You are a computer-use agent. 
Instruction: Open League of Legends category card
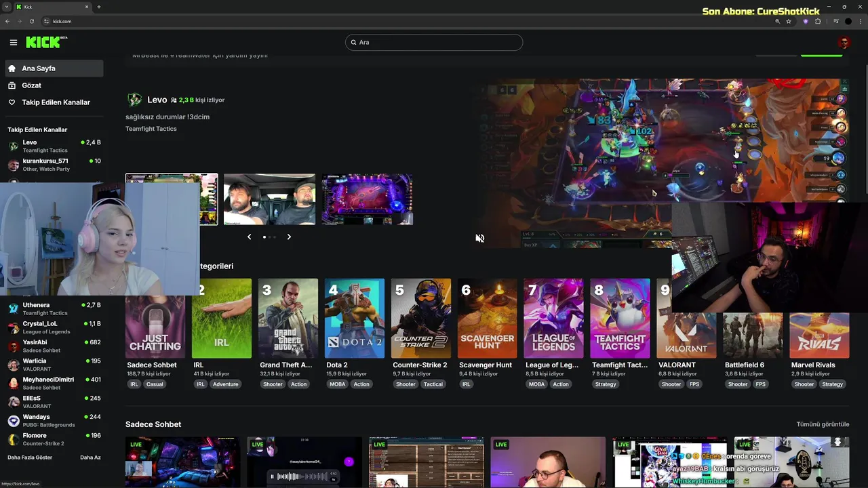pyautogui.click(x=553, y=318)
